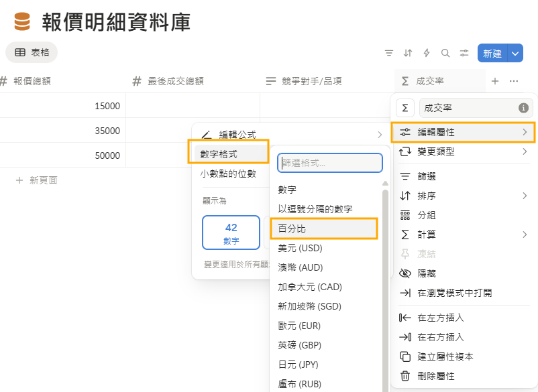Switch to the 表格 view tab
The image size is (538, 392).
32,52
